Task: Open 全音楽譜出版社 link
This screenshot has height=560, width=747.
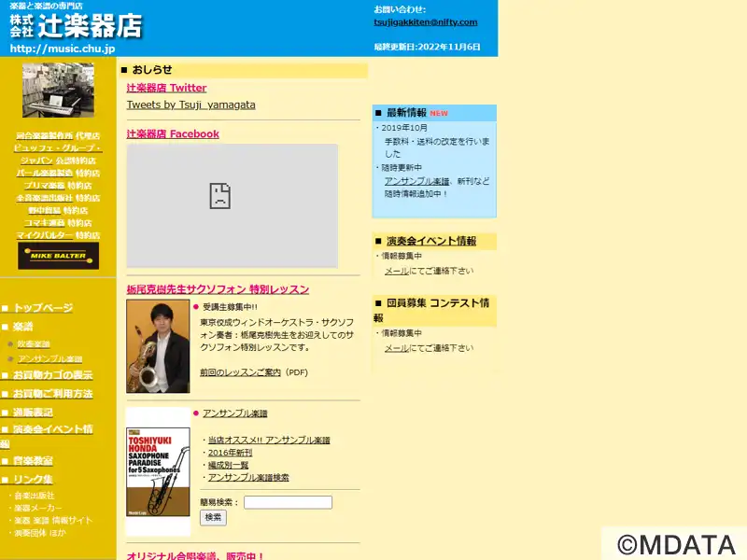Action: click(x=45, y=198)
